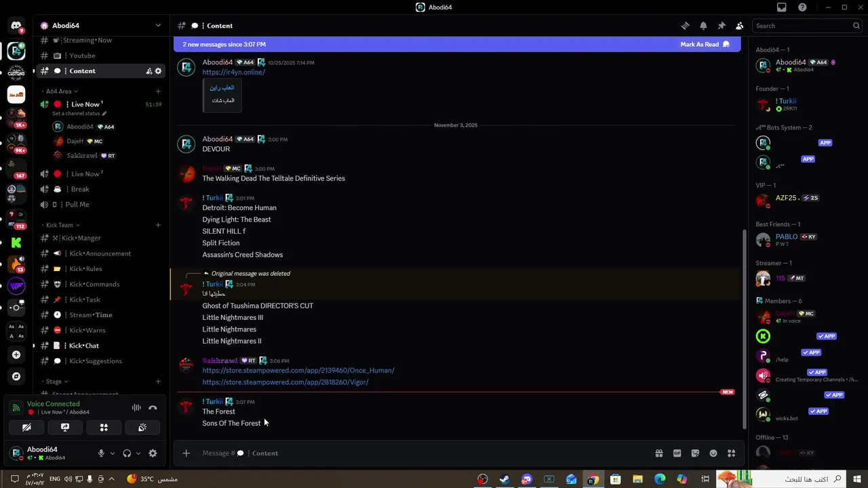Open Content channel edit settings gear

click(x=159, y=71)
